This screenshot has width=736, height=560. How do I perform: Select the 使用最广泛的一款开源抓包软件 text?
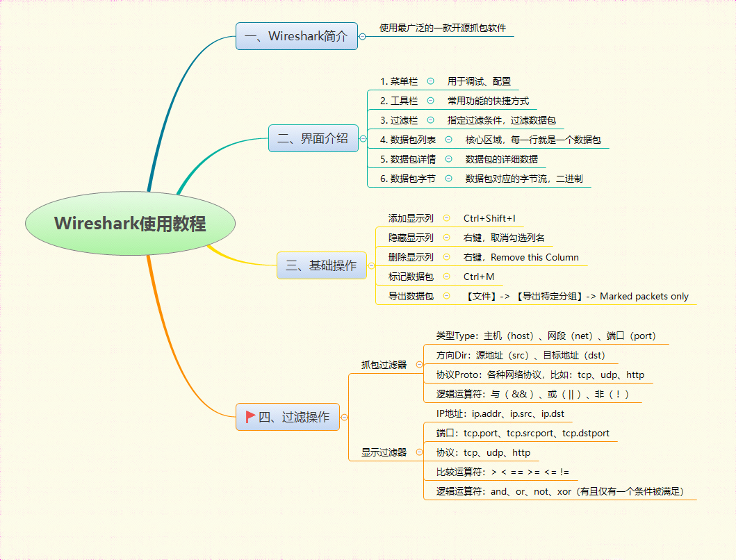[x=443, y=28]
